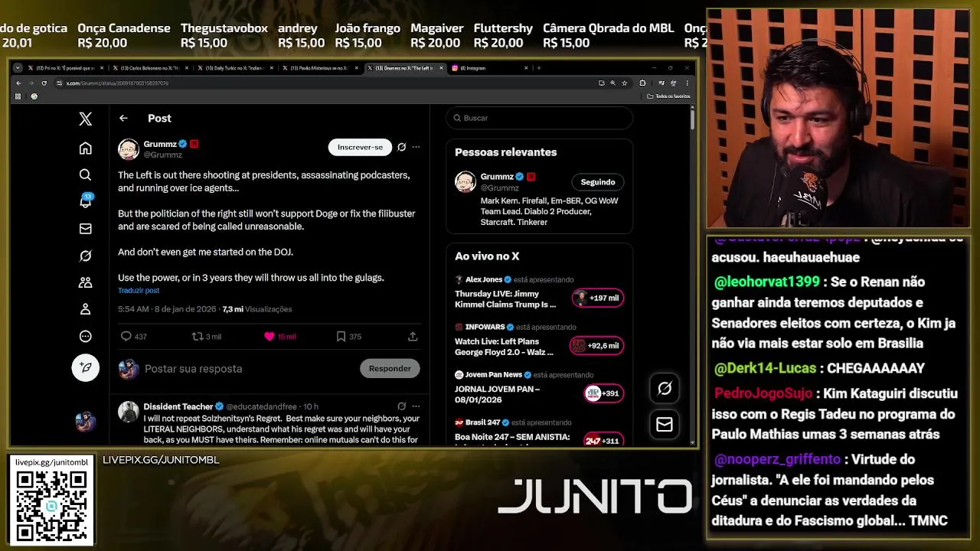Screen dimensions: 980x551
Task: Click @nooperz_griffento username in chat
Action: [x=777, y=460]
